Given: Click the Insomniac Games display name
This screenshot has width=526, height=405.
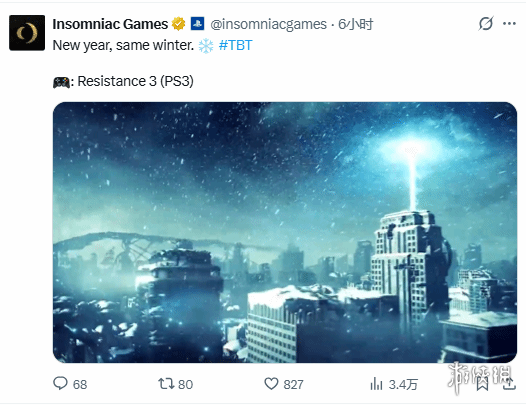Looking at the screenshot, I should (110, 24).
